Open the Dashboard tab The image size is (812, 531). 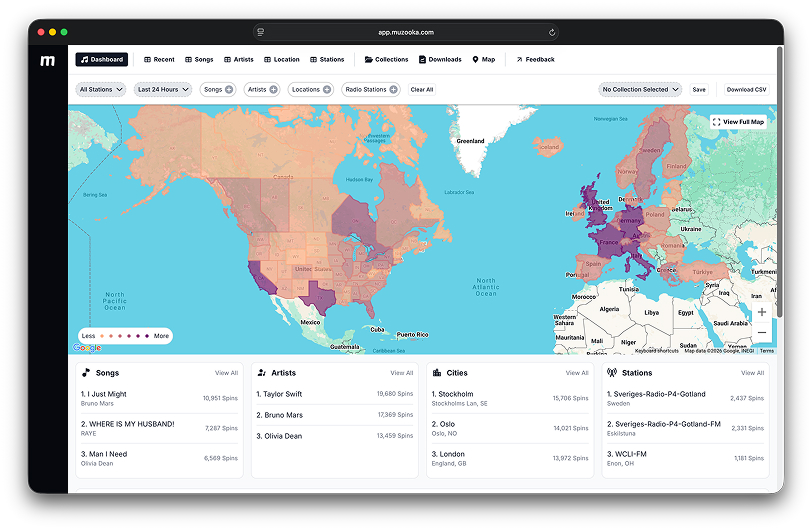pos(102,60)
